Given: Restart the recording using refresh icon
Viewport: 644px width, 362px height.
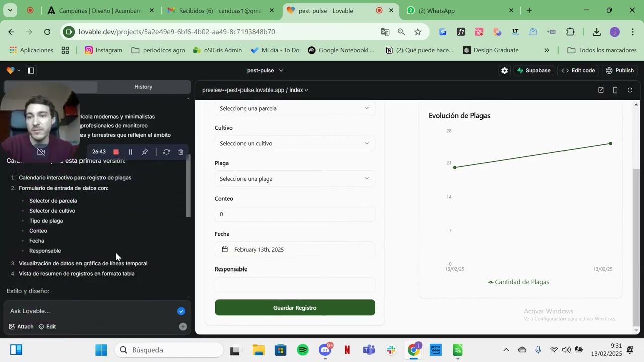Looking at the screenshot, I should (x=166, y=152).
